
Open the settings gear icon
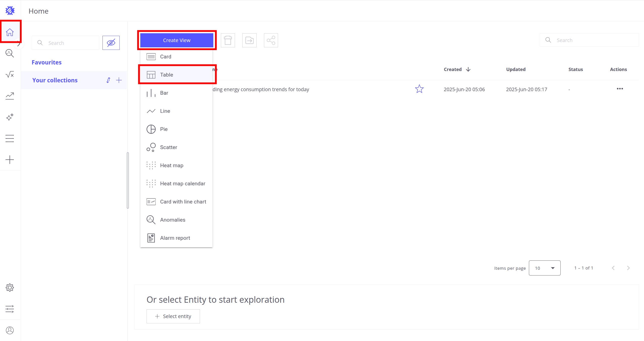coord(10,287)
